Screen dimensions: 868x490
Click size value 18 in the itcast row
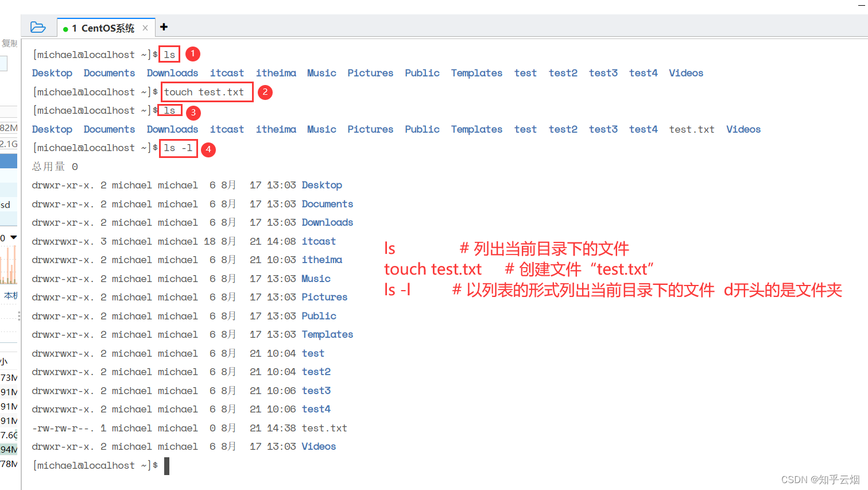[x=210, y=241]
